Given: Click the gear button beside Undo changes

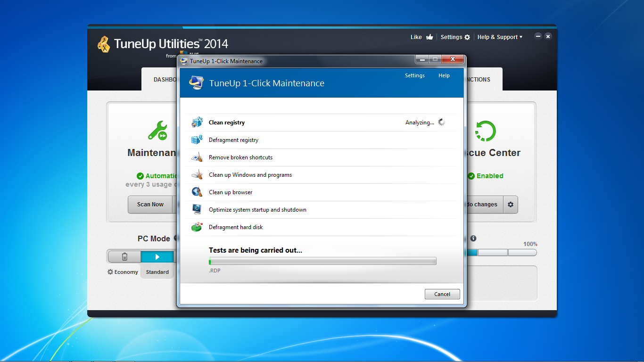Looking at the screenshot, I should 511,205.
